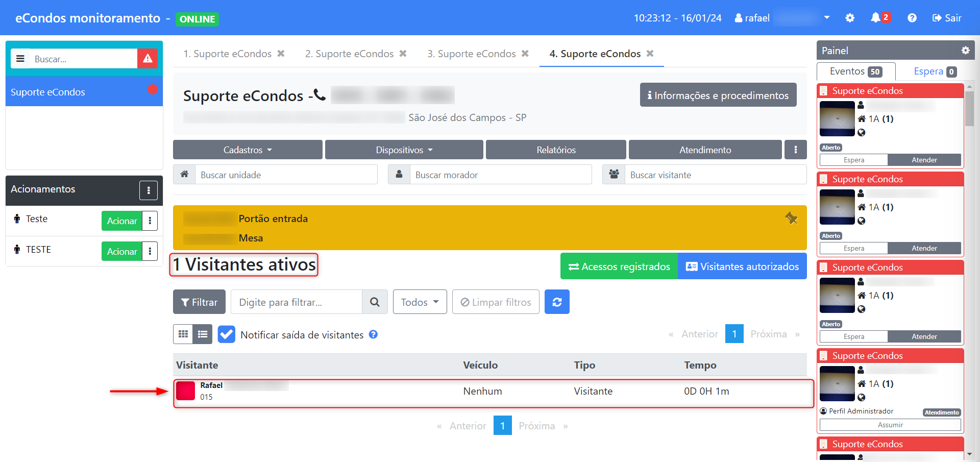The width and height of the screenshot is (980, 462).
Task: Switch to tab 1. Suporte eCondos
Action: 228,54
